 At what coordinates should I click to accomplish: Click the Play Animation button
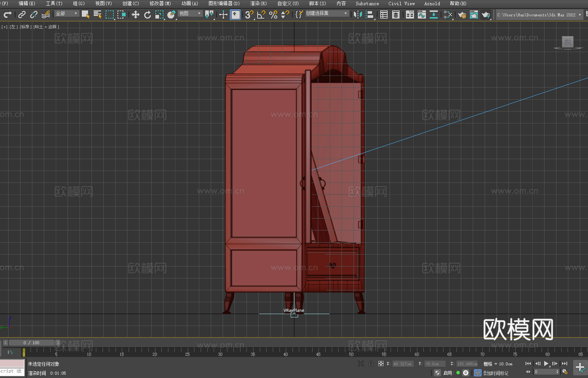pos(546,364)
